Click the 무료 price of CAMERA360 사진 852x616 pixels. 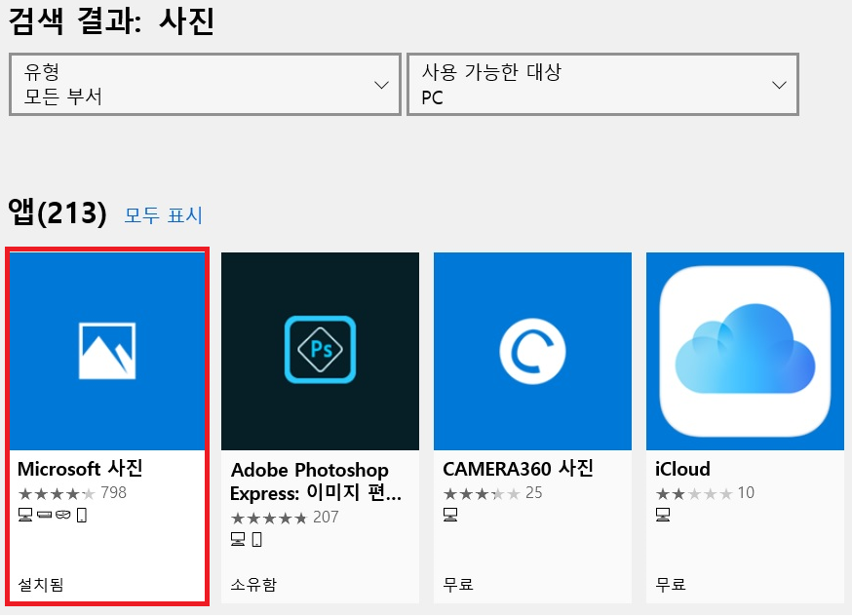click(x=458, y=585)
